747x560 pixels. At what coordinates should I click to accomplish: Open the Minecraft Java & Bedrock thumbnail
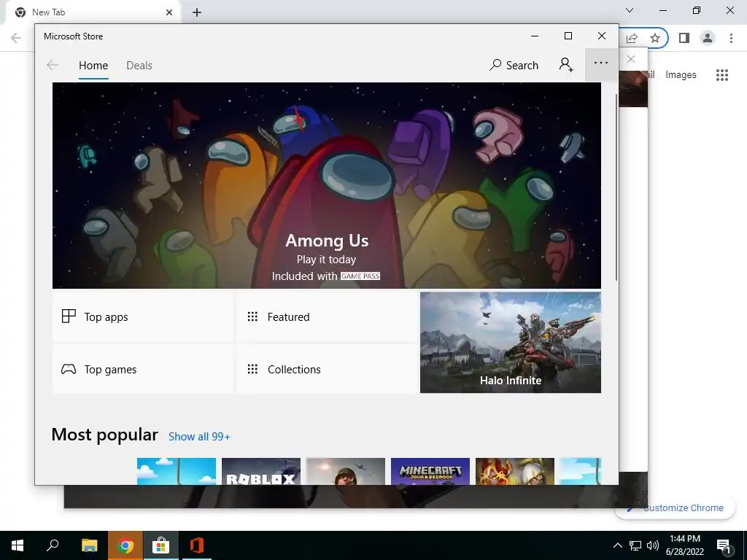(430, 472)
